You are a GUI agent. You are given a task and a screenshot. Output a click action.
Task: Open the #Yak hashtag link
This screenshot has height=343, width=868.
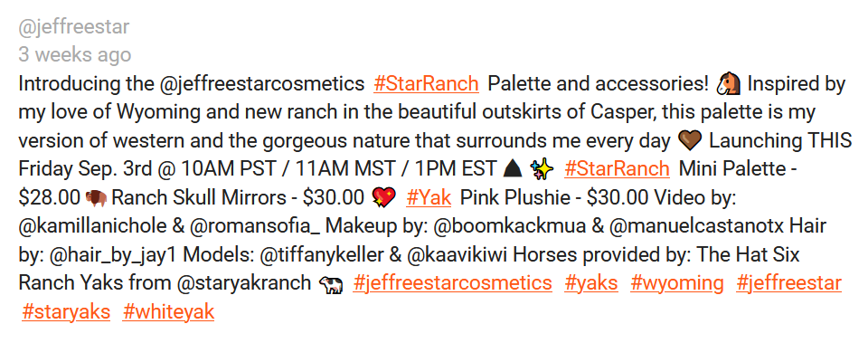[429, 197]
